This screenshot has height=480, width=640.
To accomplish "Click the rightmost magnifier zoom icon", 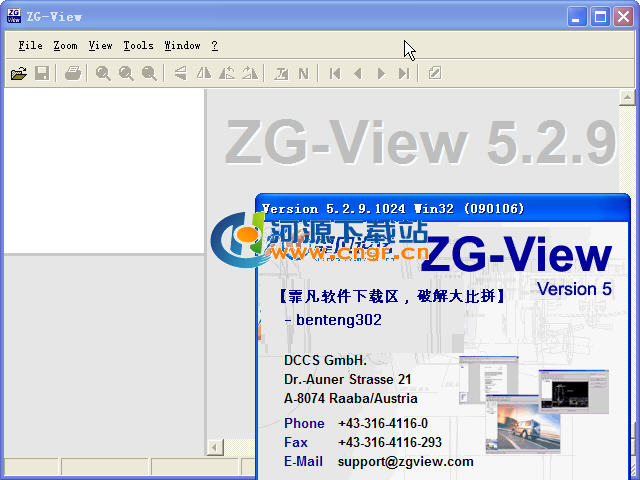I will (149, 73).
